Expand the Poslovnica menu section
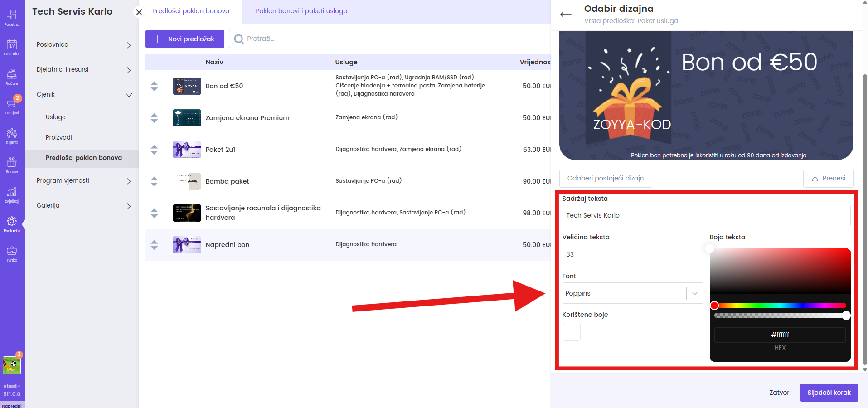This screenshot has width=868, height=408. coord(83,45)
